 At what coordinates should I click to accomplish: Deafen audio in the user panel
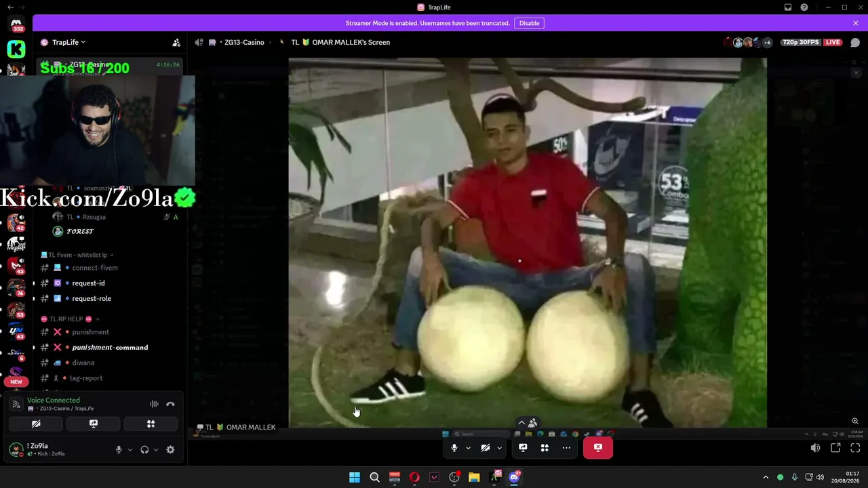pyautogui.click(x=144, y=449)
